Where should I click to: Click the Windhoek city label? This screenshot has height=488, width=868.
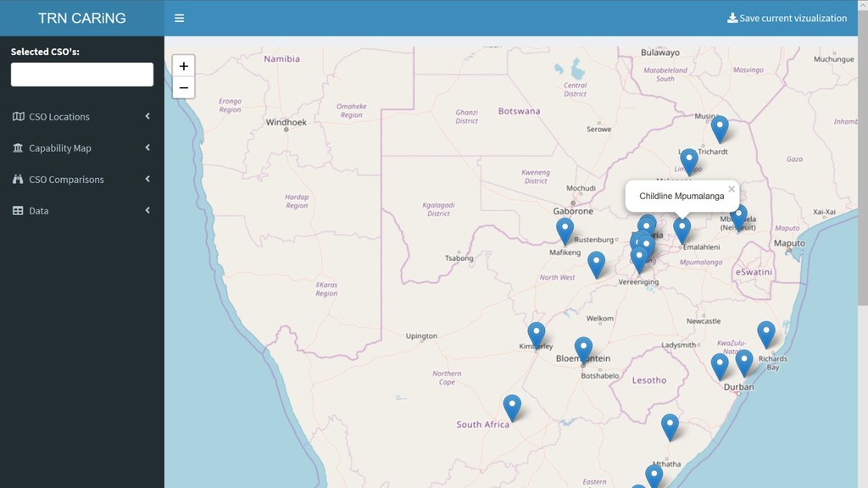point(286,122)
